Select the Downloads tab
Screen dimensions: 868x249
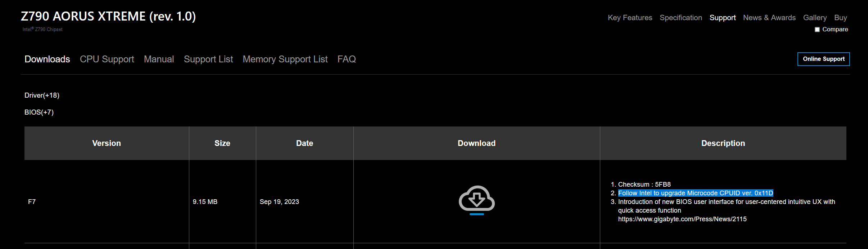click(47, 59)
